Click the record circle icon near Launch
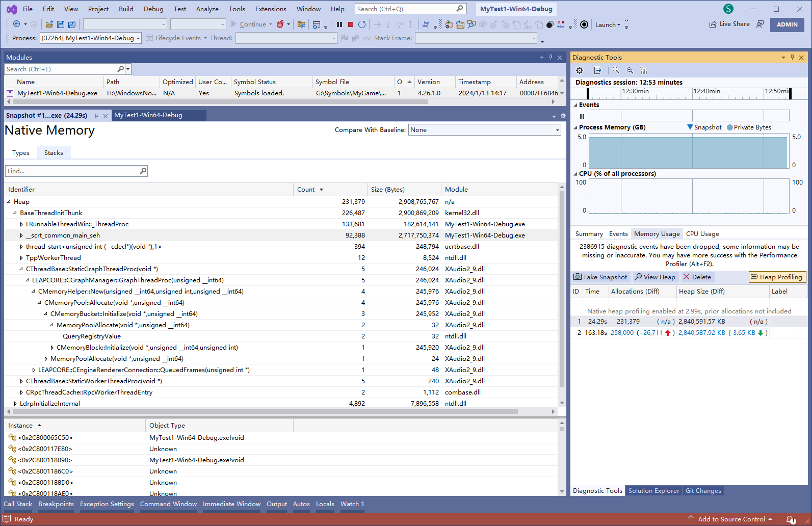The height and width of the screenshot is (526, 812). 584,24
